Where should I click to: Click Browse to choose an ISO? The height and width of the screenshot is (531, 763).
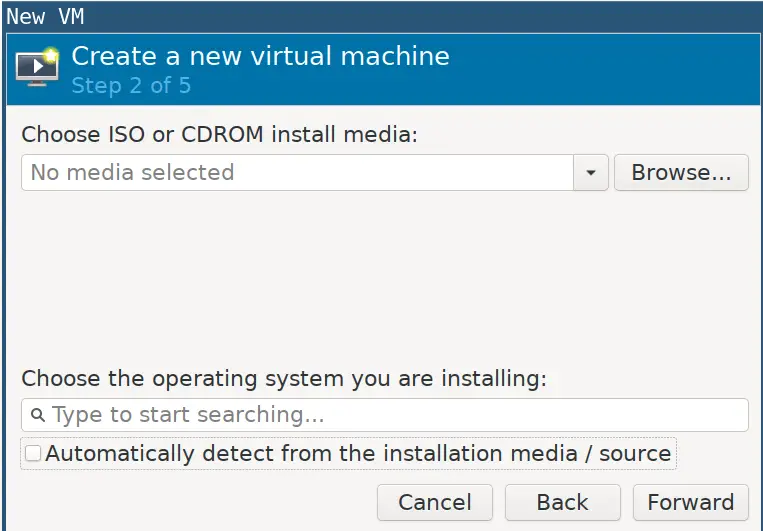point(681,173)
